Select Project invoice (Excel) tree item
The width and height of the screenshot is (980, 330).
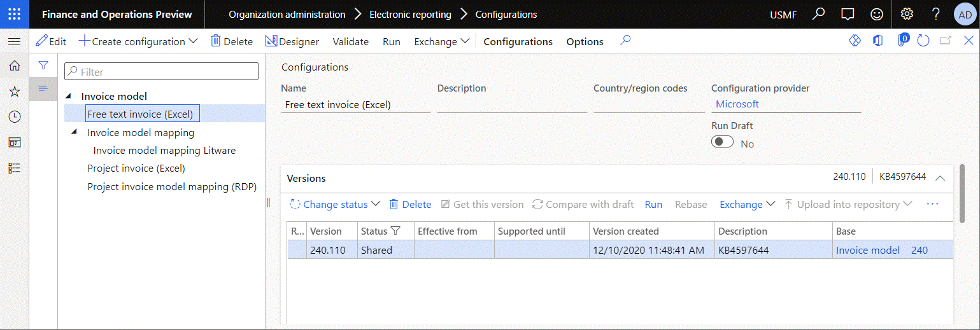[136, 168]
